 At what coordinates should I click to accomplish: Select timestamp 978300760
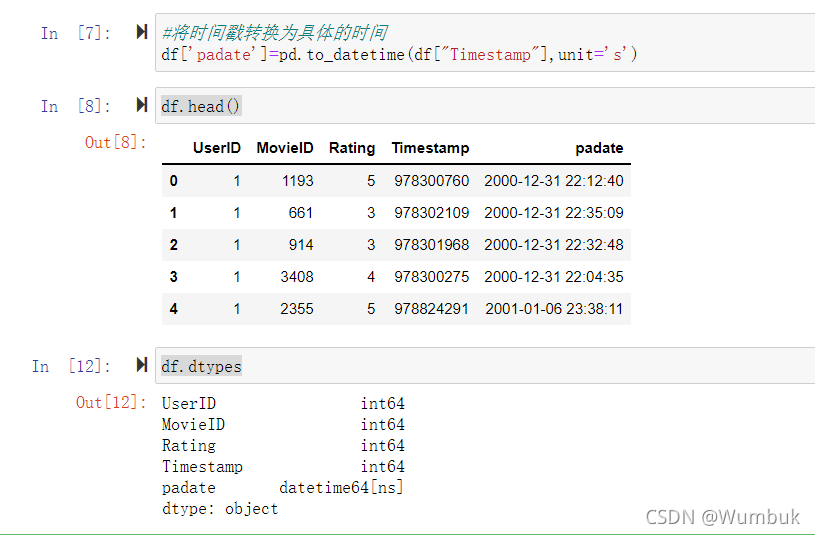point(431,181)
